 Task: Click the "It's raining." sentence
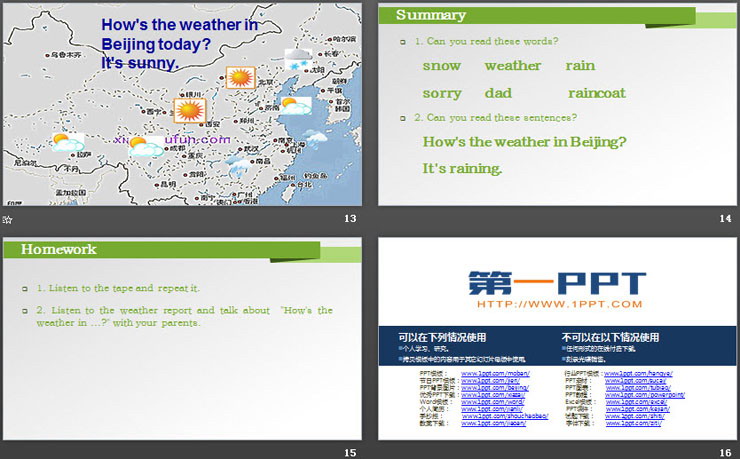pos(462,168)
